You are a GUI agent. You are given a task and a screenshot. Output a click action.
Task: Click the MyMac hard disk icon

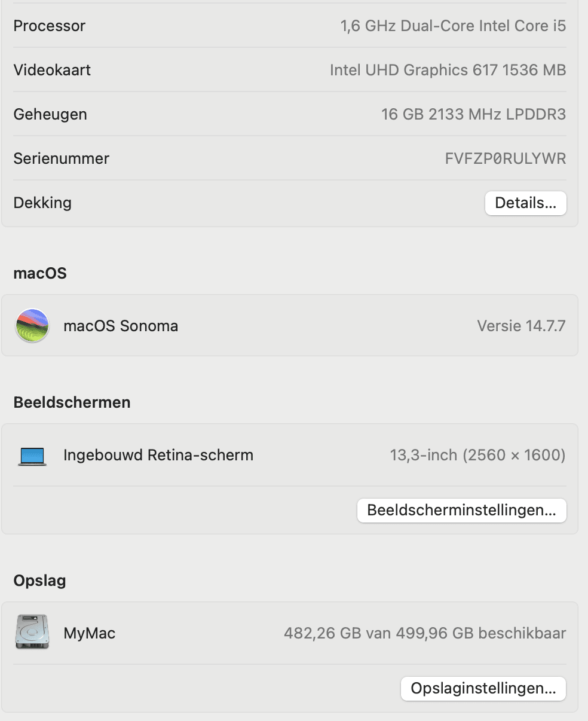tap(32, 633)
